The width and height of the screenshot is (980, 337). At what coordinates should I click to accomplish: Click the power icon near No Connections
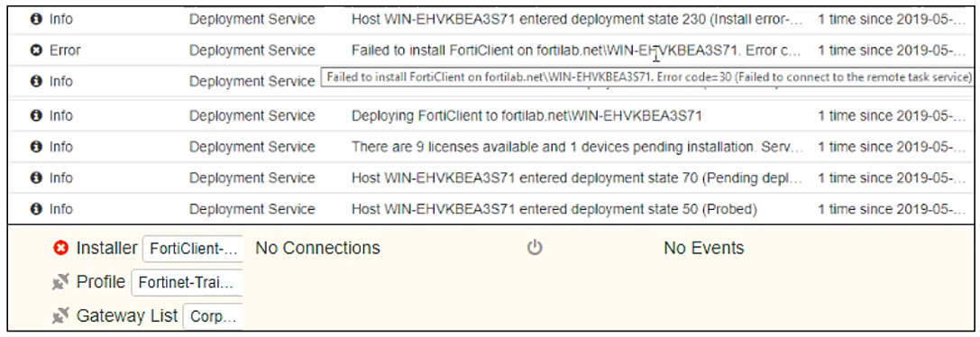click(535, 248)
